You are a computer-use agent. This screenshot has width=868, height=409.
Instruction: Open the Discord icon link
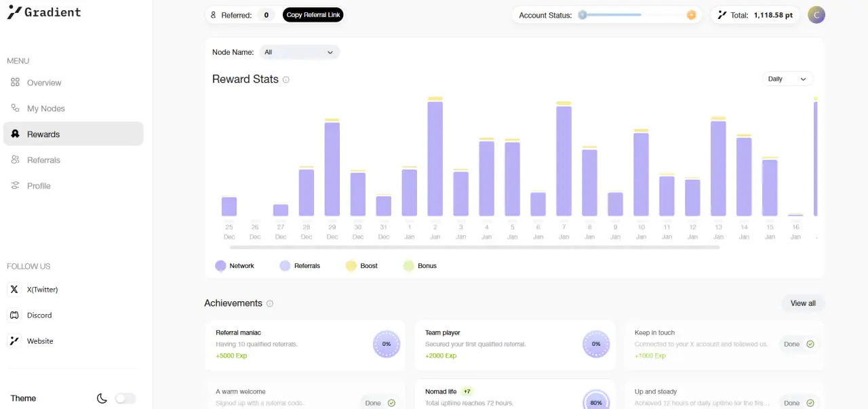[14, 315]
